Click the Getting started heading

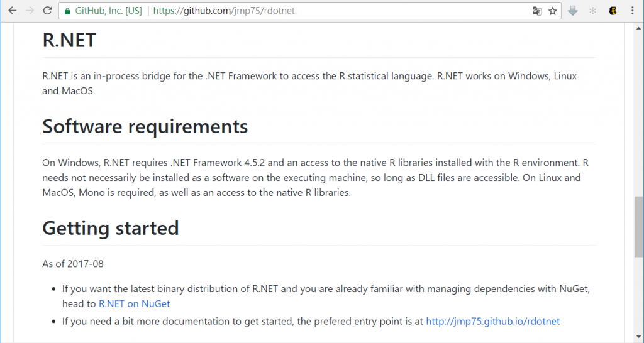pyautogui.click(x=111, y=227)
